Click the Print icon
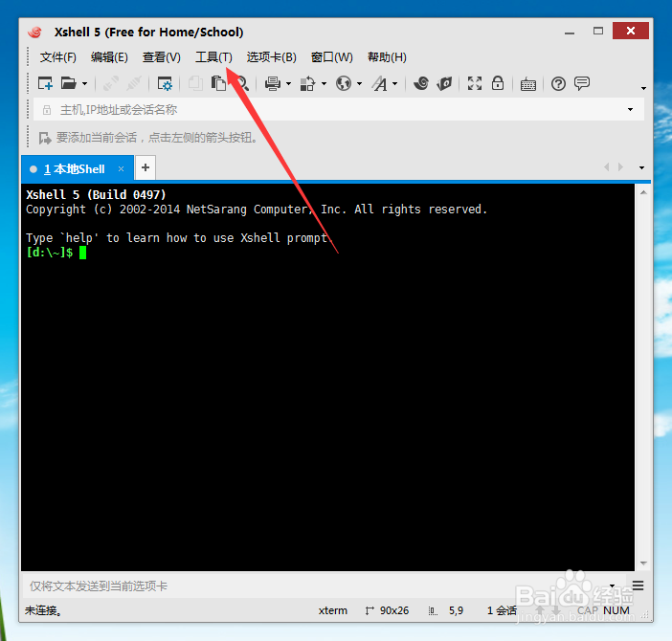This screenshot has height=641, width=672. coord(273,83)
